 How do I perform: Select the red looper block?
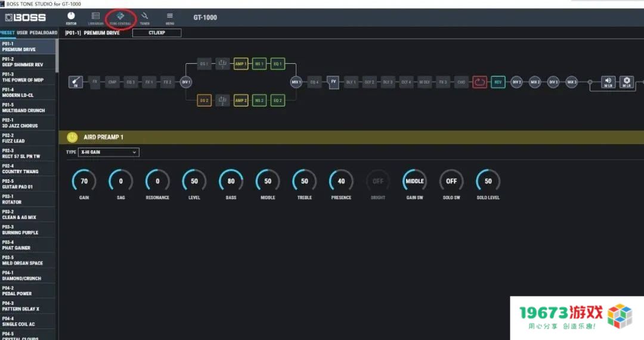tap(479, 82)
